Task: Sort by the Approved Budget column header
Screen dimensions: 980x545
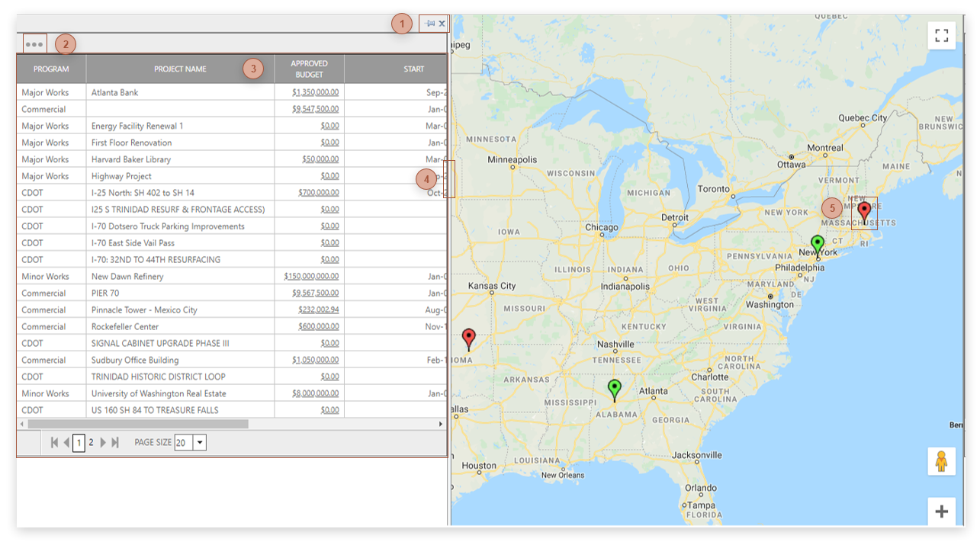Action: (308, 68)
